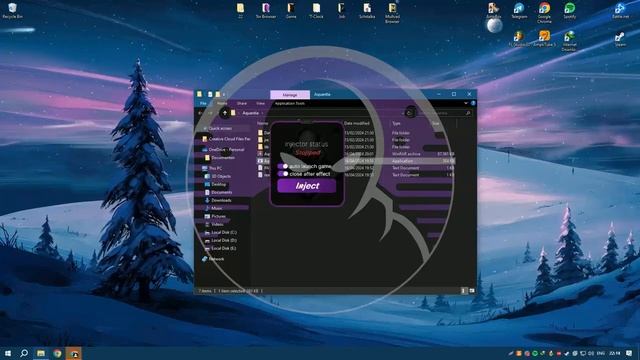Go back in File Explorer
Screen dimensions: 640x360
click(200, 113)
